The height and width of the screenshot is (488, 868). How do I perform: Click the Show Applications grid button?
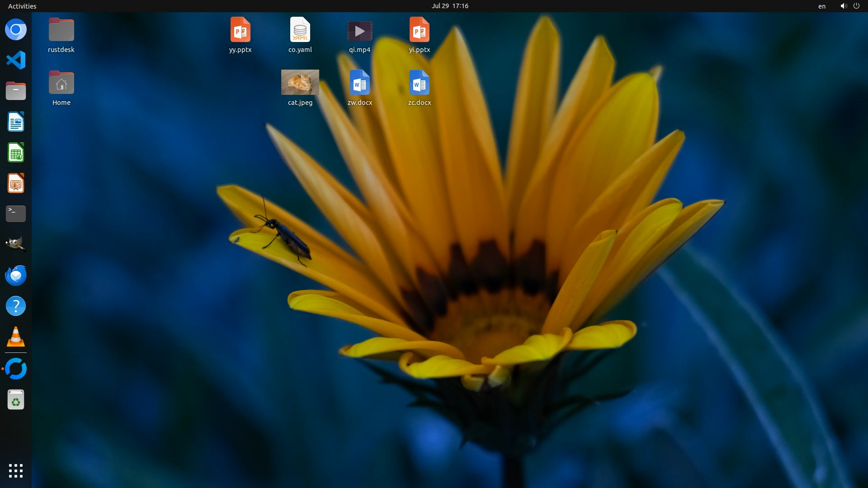pos(16,470)
